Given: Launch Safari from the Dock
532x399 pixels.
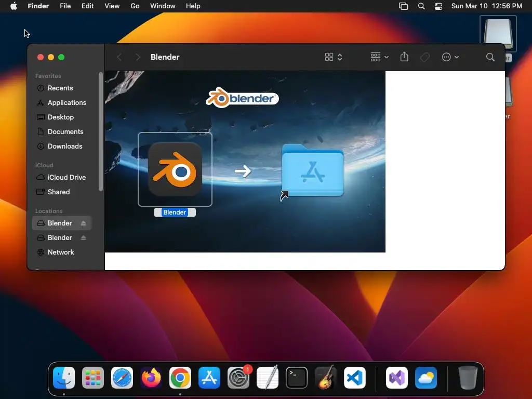Looking at the screenshot, I should (x=122, y=378).
